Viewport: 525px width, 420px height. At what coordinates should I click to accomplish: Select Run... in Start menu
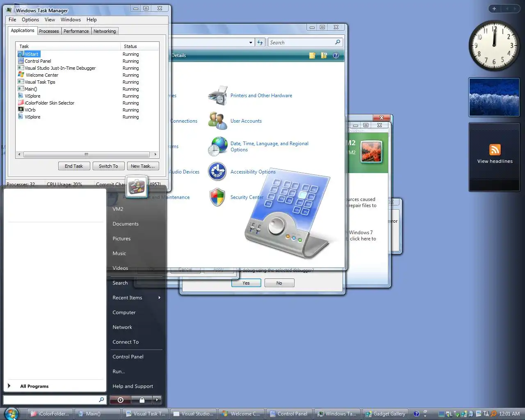(119, 372)
